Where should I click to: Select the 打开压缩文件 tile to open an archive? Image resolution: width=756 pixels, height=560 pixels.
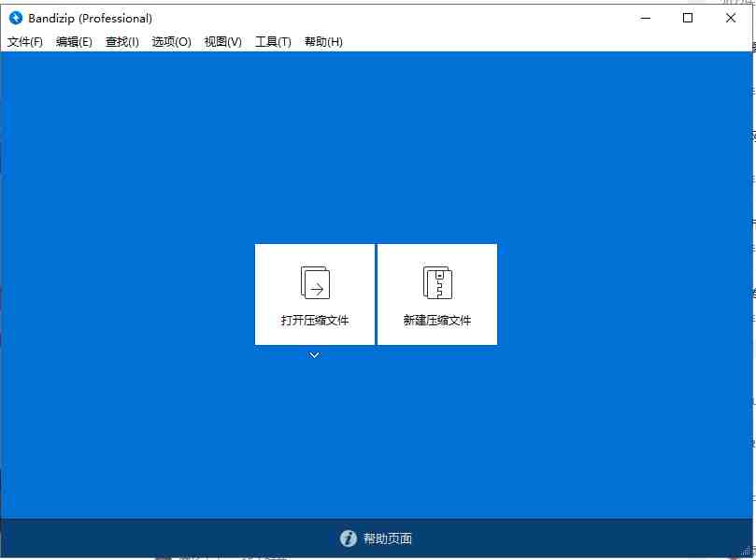tap(314, 294)
